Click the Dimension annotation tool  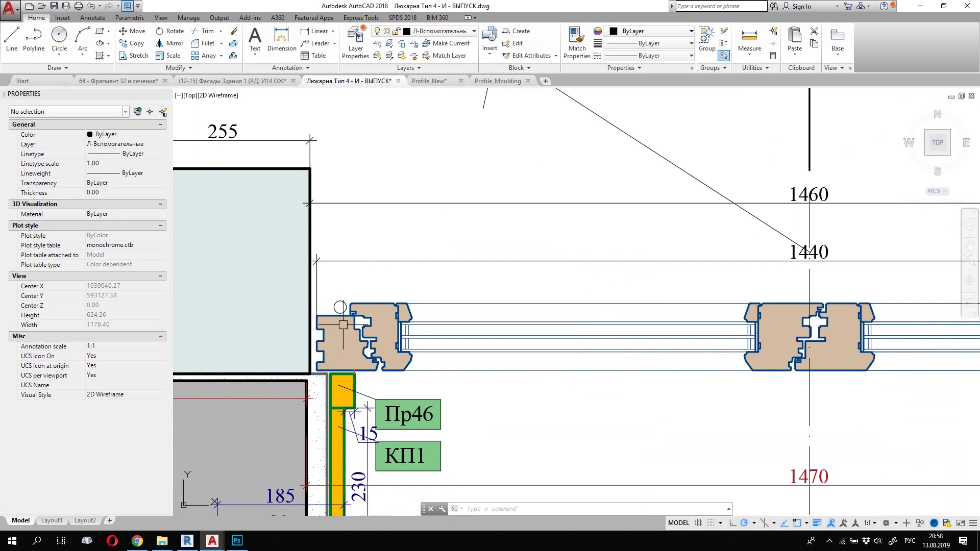pos(282,40)
